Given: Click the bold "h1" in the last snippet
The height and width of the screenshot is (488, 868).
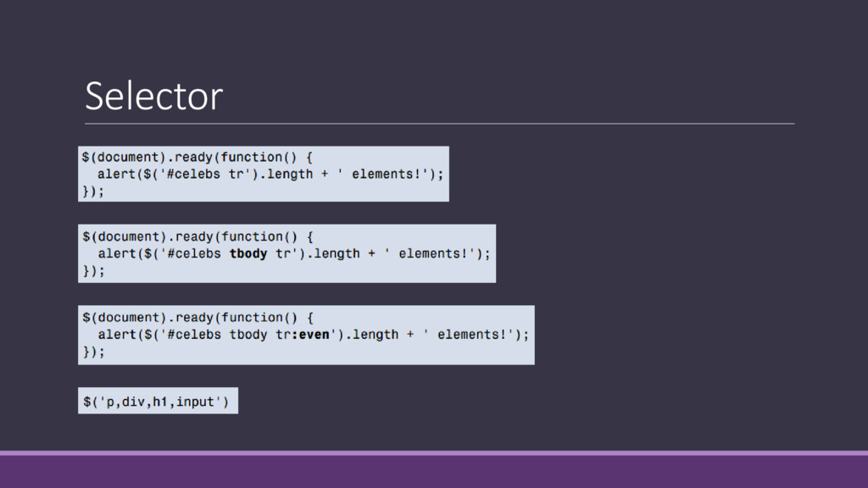Looking at the screenshot, I should point(159,401).
